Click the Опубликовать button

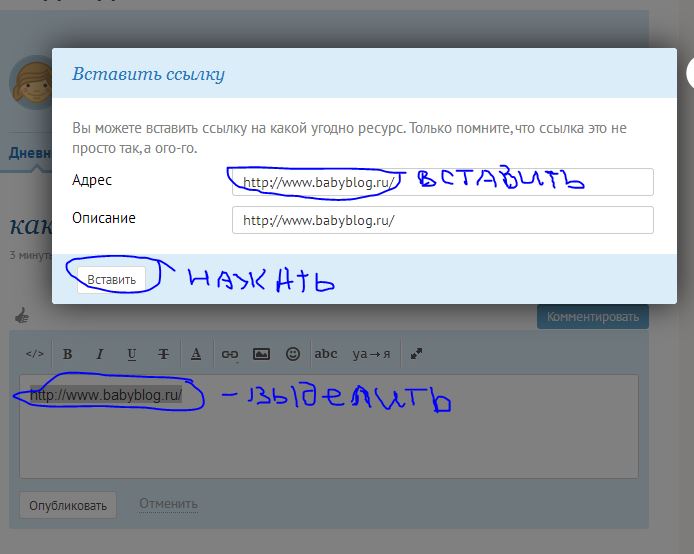68,505
